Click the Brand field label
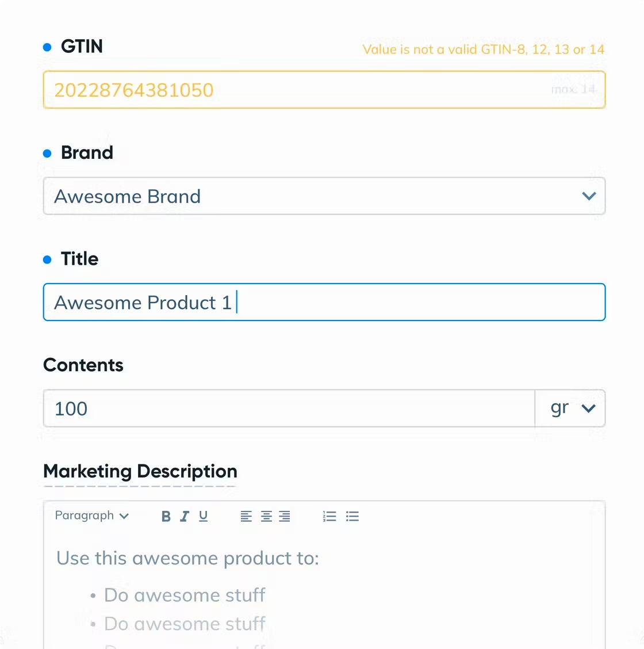 [x=87, y=152]
